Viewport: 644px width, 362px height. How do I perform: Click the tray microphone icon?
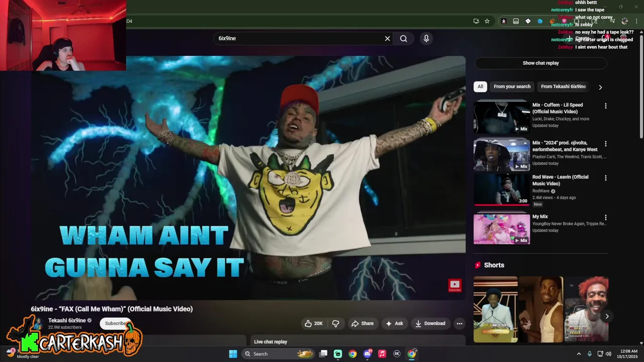point(590,354)
